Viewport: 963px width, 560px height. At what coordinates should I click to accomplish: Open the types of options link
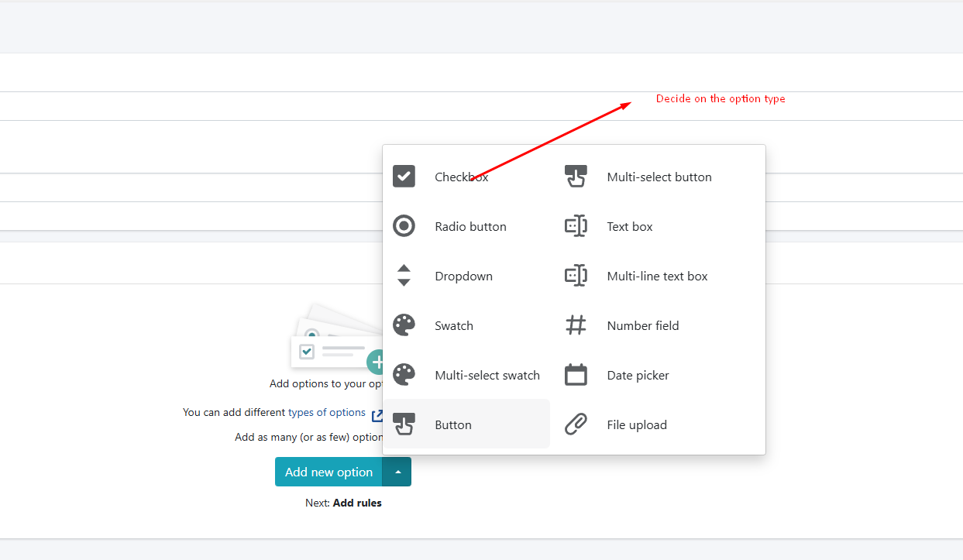pos(327,412)
